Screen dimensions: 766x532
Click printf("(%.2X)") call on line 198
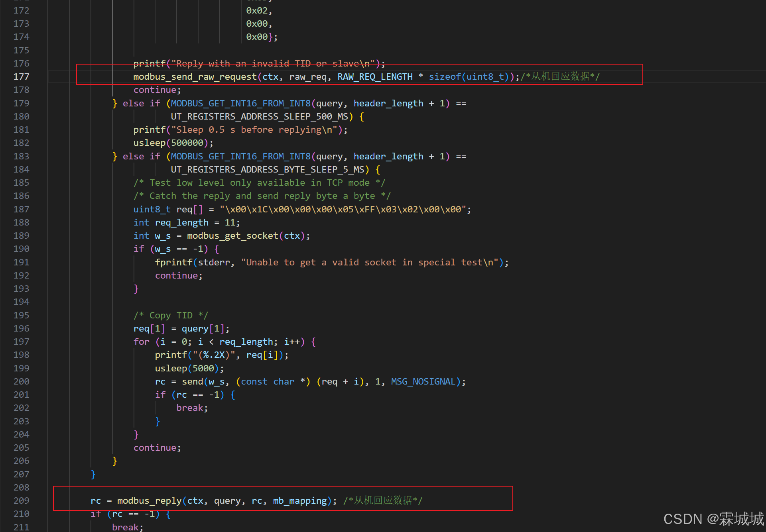point(222,355)
